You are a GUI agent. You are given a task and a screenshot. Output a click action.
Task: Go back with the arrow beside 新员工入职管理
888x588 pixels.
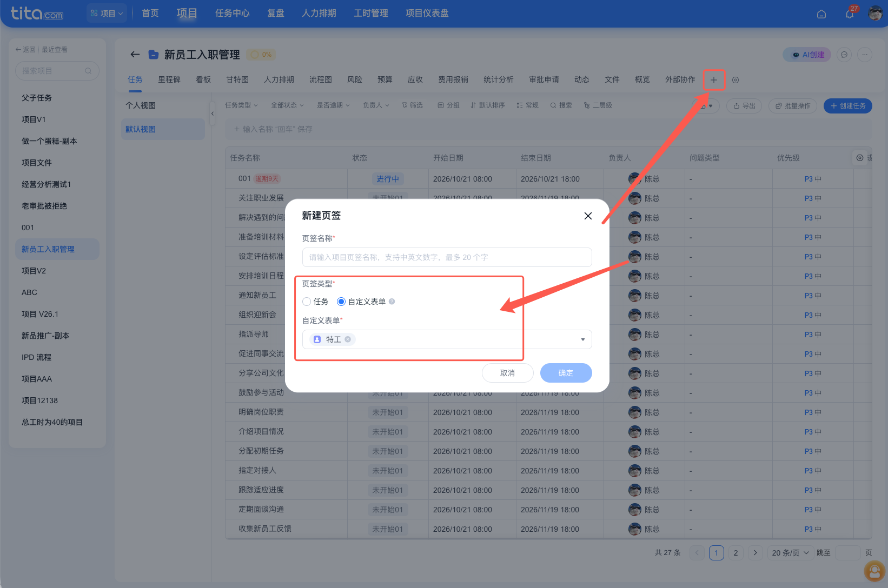point(135,54)
